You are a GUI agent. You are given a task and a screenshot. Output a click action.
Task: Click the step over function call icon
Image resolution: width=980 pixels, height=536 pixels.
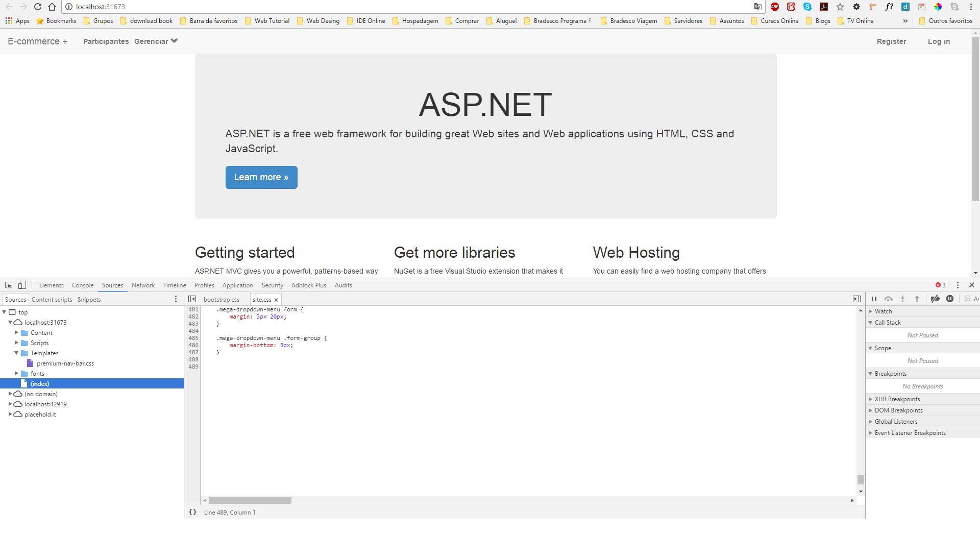pyautogui.click(x=889, y=299)
